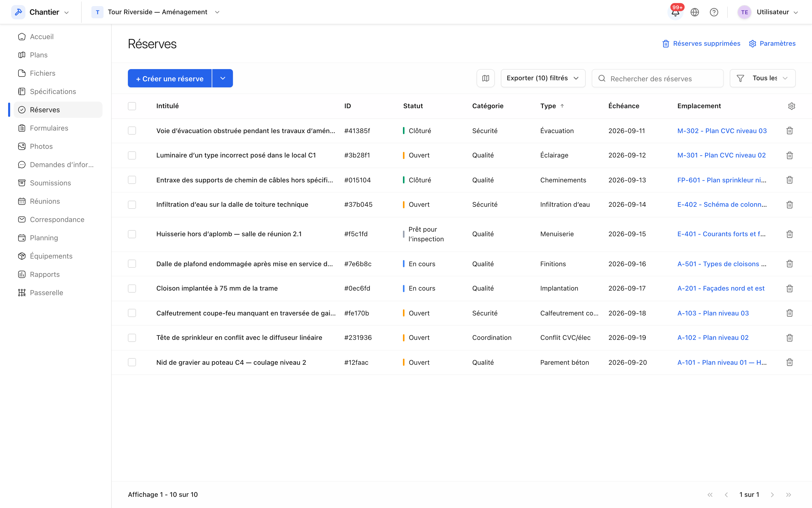This screenshot has height=508, width=812.
Task: Delete the Luminaire reserve #3b28f1
Action: click(789, 155)
